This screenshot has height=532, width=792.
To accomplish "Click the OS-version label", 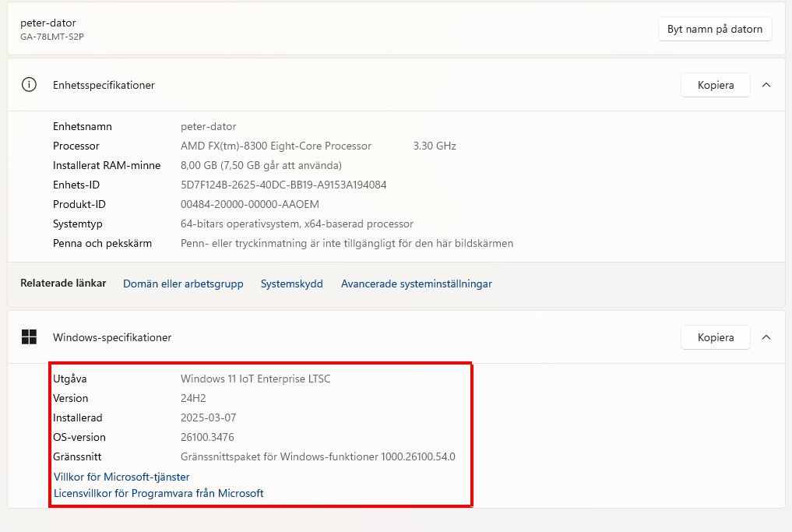I will (x=79, y=438).
